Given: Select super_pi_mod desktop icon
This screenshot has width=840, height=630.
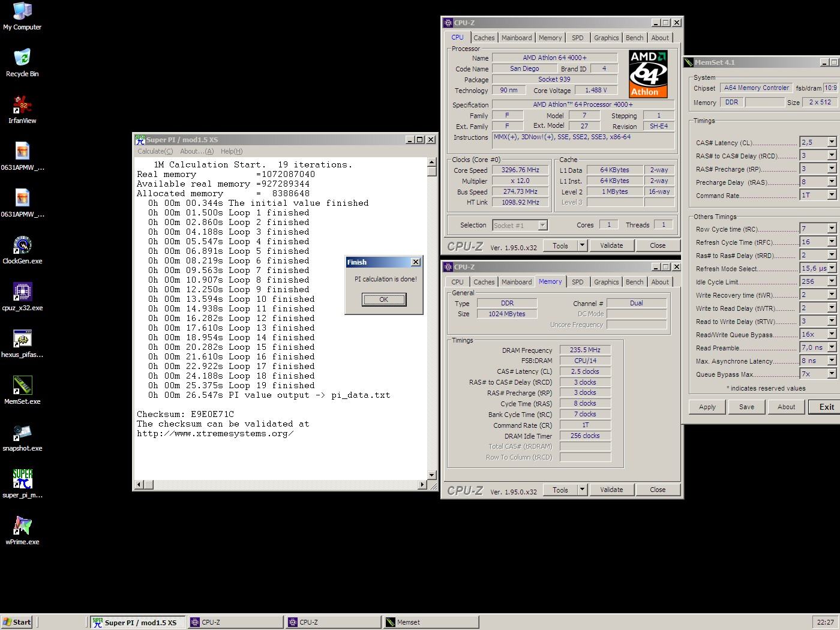Looking at the screenshot, I should tap(22, 484).
